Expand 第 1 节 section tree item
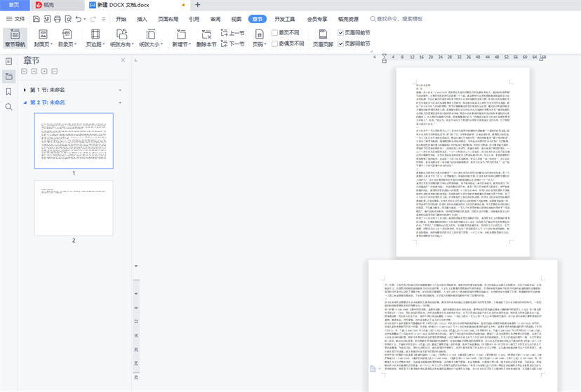 (x=25, y=90)
